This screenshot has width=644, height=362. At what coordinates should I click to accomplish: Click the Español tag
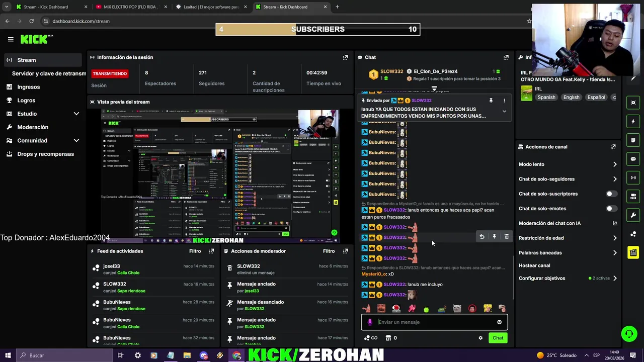click(596, 97)
